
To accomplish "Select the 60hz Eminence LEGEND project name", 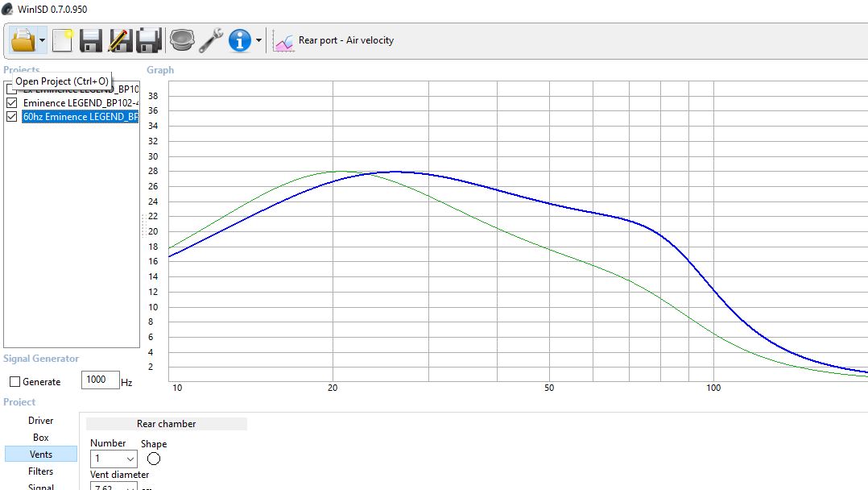I will point(81,116).
